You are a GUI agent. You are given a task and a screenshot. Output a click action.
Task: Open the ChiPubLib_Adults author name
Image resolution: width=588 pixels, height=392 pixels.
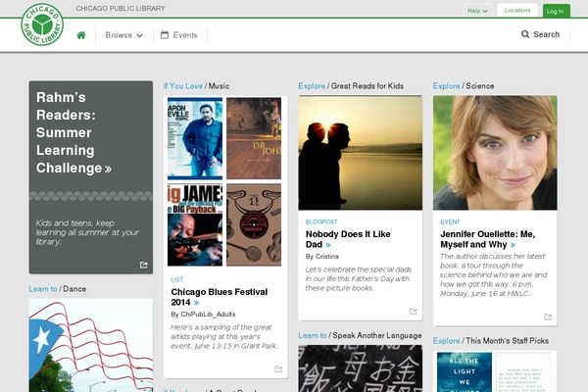(x=208, y=315)
